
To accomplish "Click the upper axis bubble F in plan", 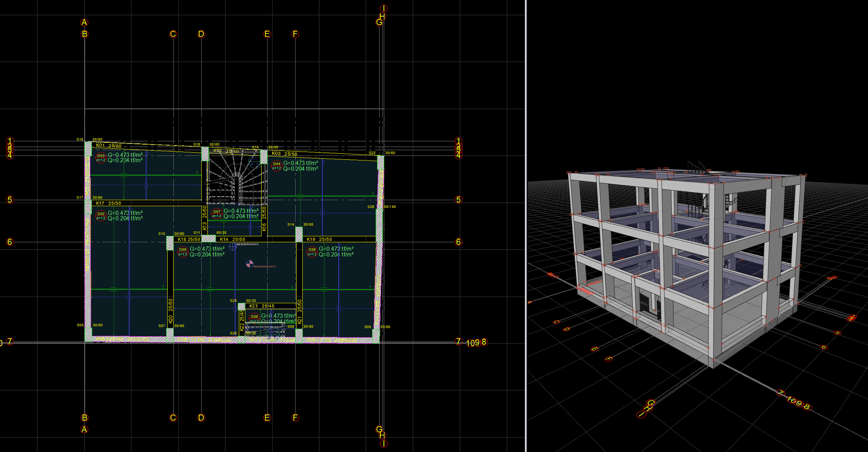I will click(295, 34).
